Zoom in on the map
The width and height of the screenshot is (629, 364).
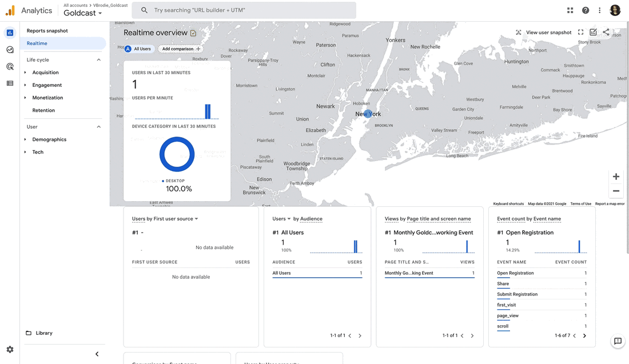pyautogui.click(x=616, y=177)
